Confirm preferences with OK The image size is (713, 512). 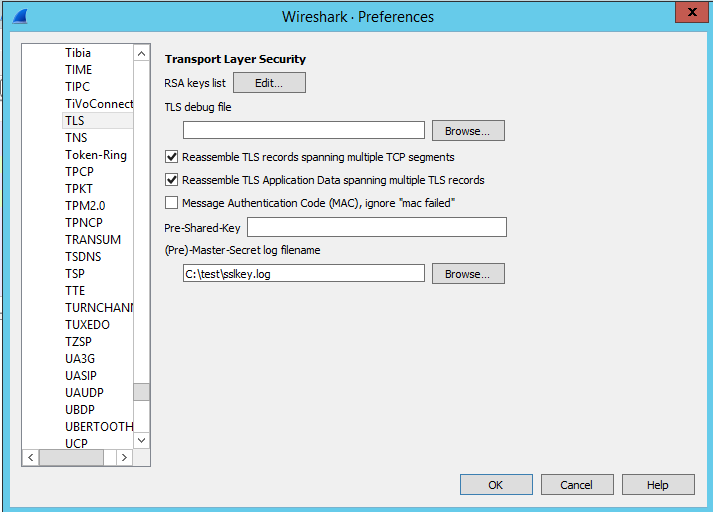496,485
